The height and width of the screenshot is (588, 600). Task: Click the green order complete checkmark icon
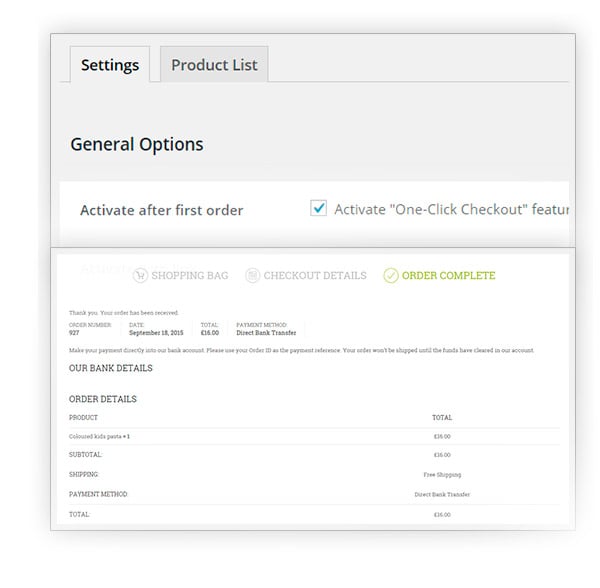click(391, 275)
